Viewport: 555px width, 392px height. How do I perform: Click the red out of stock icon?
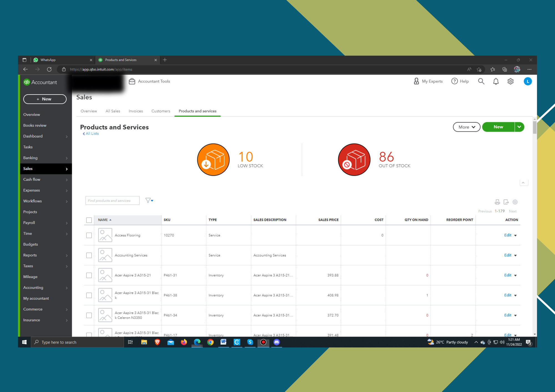click(x=354, y=160)
